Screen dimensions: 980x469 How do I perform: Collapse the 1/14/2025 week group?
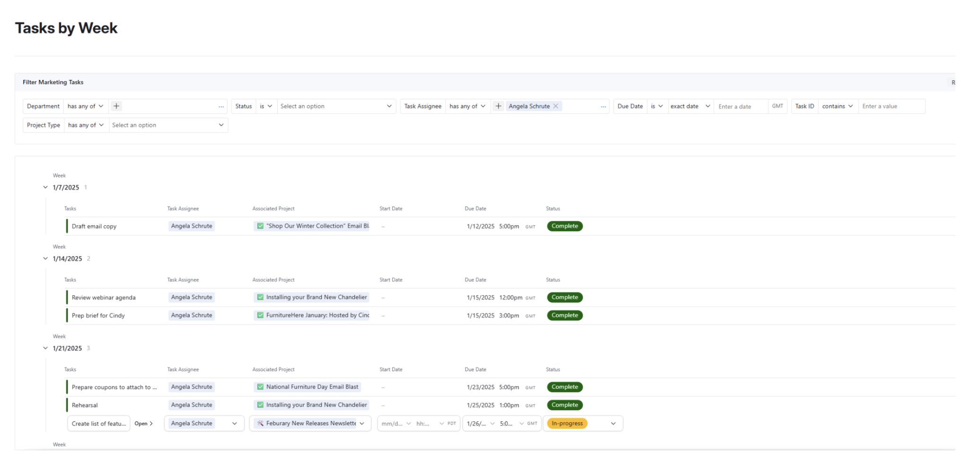(x=45, y=259)
